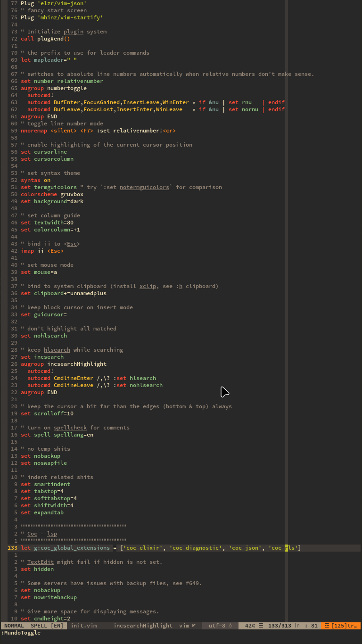Click the trailing whitespace warning icon
This screenshot has width=362, height=644.
coord(327,626)
